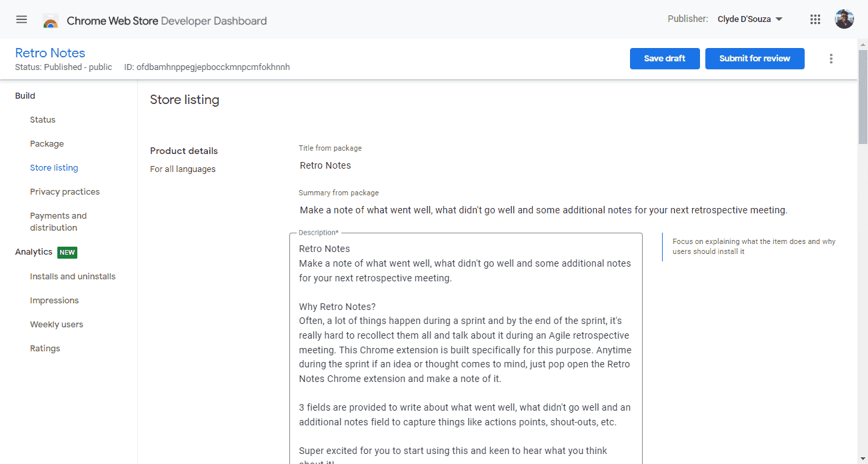Click the Build section heading
This screenshot has width=868, height=464.
point(25,96)
